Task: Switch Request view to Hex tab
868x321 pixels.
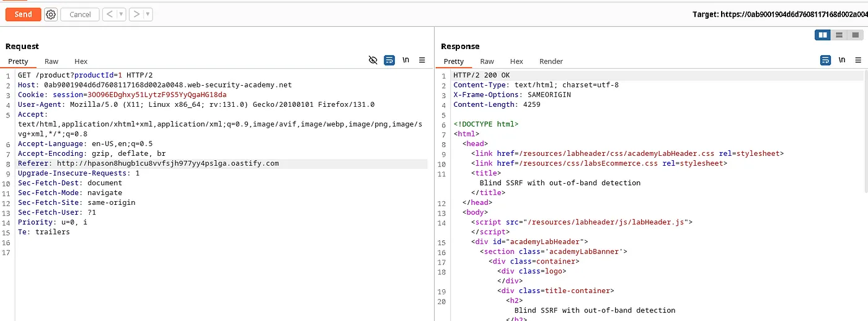Action: (x=81, y=61)
